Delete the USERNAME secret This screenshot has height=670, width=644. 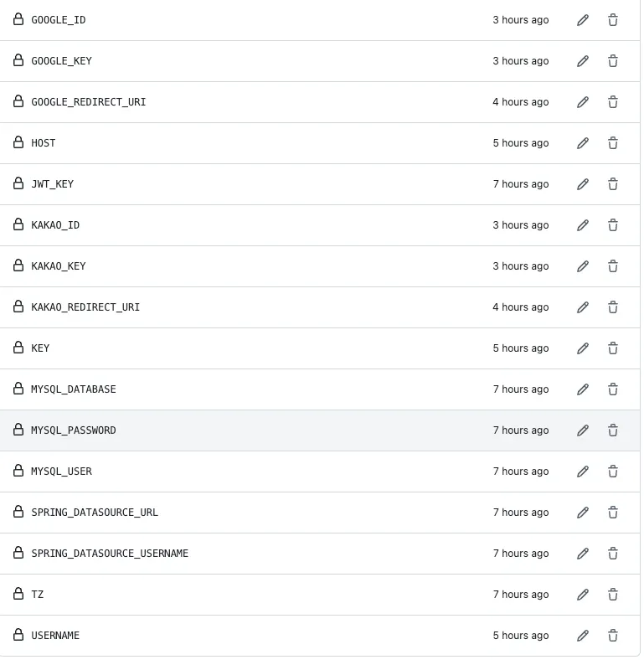613,636
